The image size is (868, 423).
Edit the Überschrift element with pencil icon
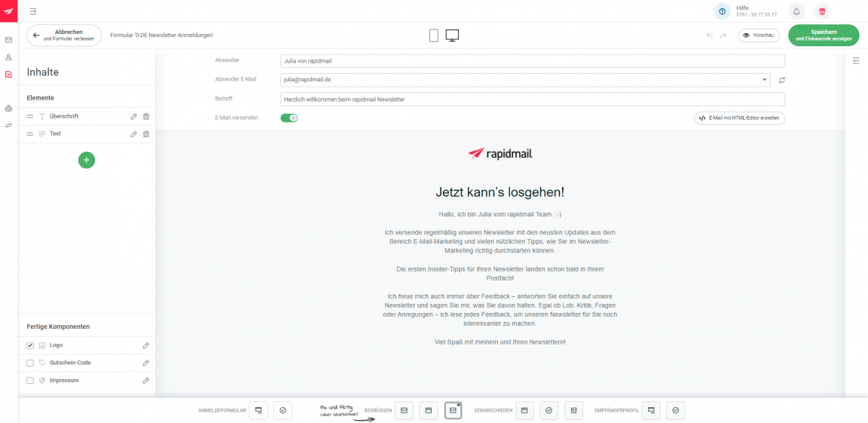(x=133, y=116)
